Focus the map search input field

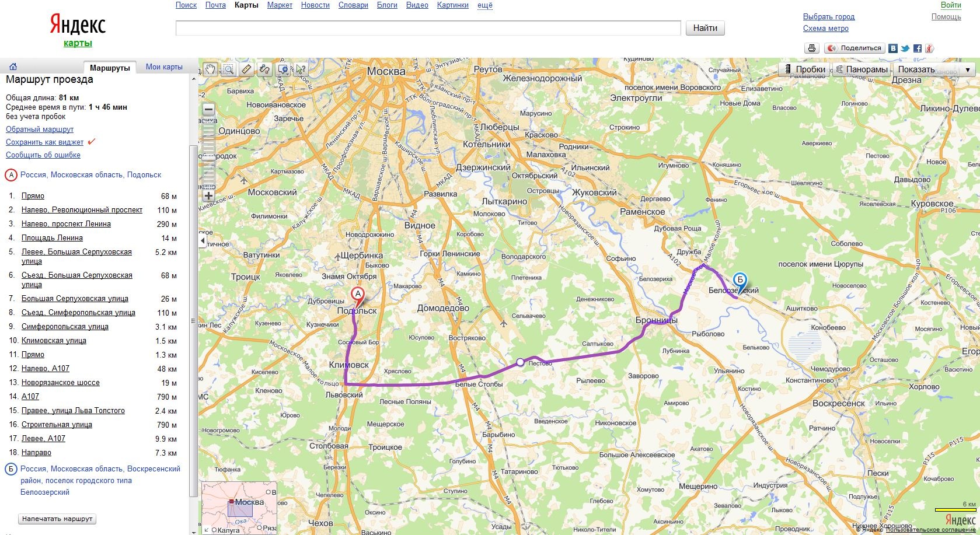pos(428,28)
